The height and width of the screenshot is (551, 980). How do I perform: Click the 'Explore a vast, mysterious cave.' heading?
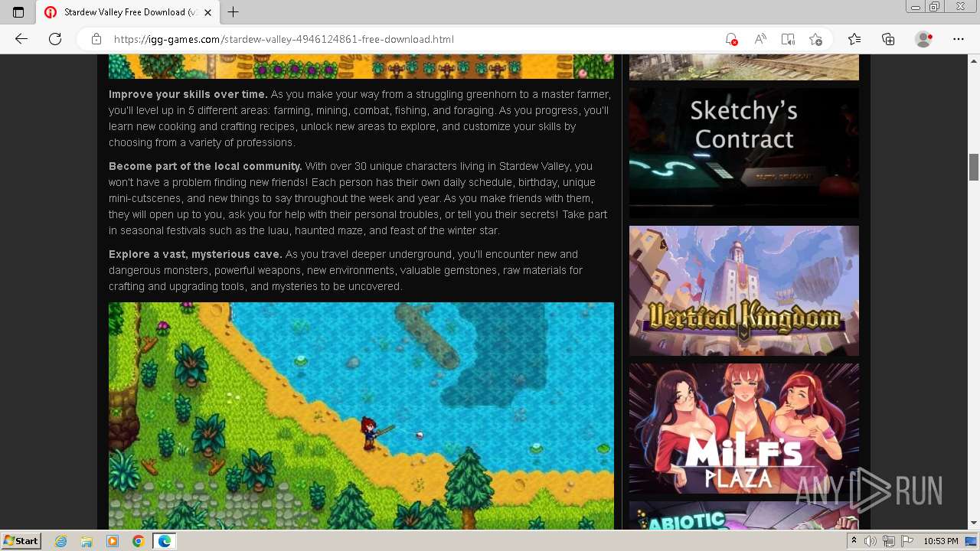195,254
